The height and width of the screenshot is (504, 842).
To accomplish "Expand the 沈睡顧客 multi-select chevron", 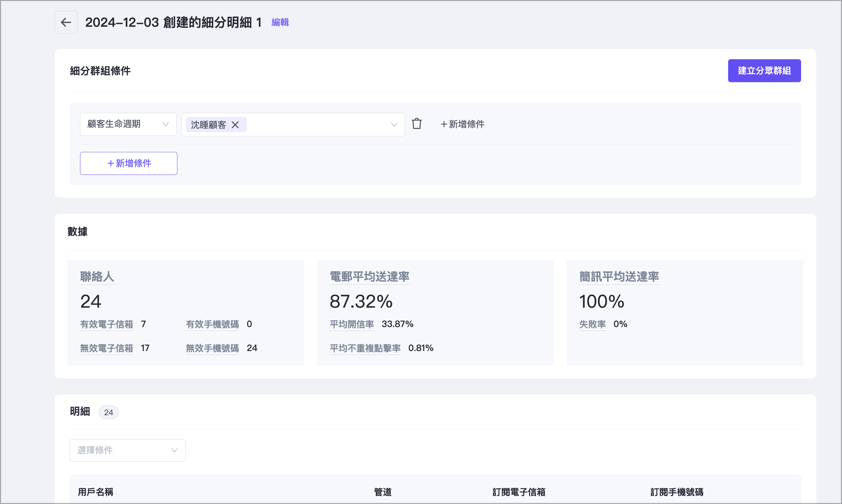I will [x=394, y=125].
